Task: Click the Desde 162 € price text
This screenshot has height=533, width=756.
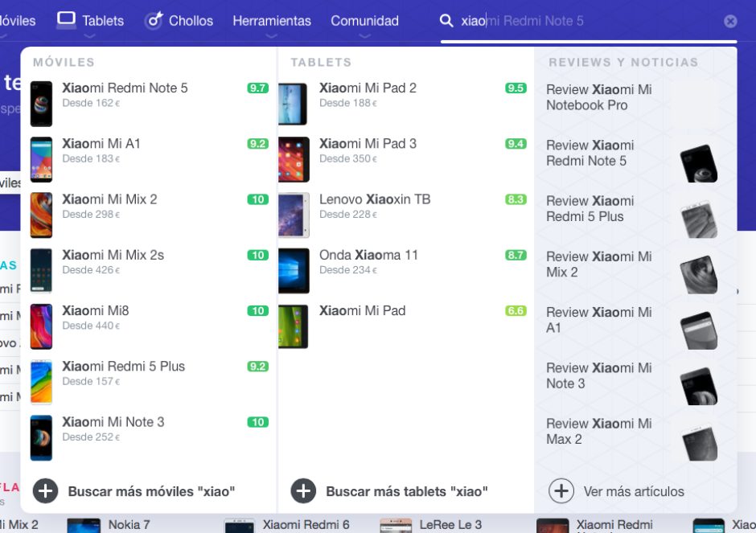Action: (x=91, y=103)
